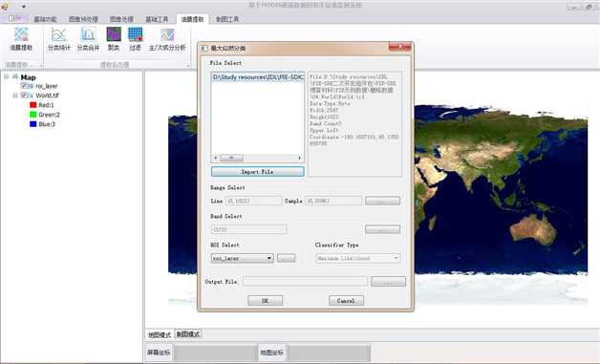
Task: Click the file information text box
Action: [355, 124]
